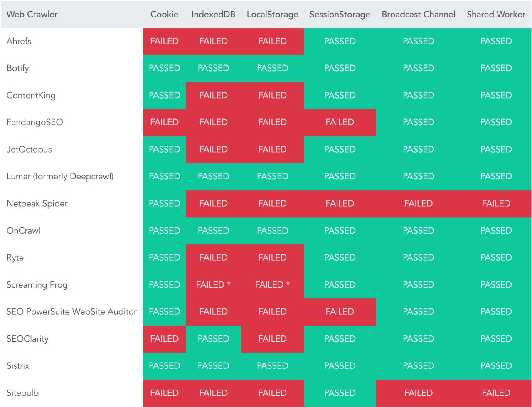Screen dimensions: 532x407
Task: Select the FandangoSEO row label
Action: tap(34, 122)
